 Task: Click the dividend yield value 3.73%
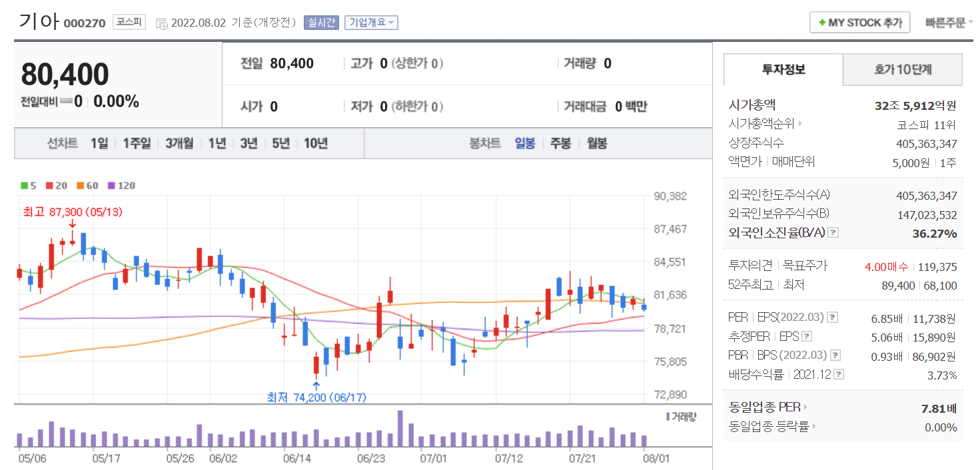pyautogui.click(x=942, y=375)
